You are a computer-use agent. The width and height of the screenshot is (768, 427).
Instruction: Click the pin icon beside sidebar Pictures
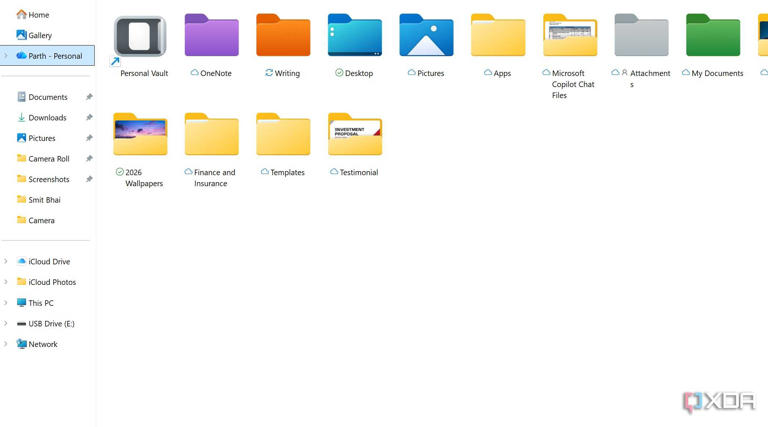(x=89, y=138)
